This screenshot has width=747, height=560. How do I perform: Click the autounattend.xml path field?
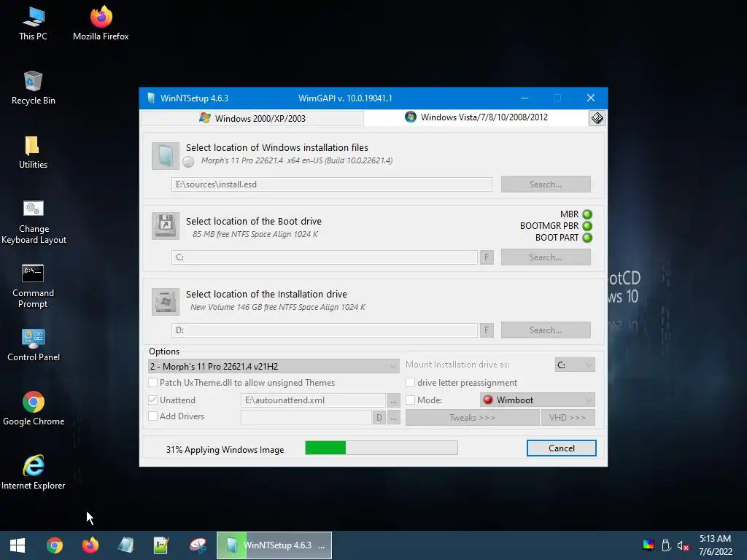(313, 400)
